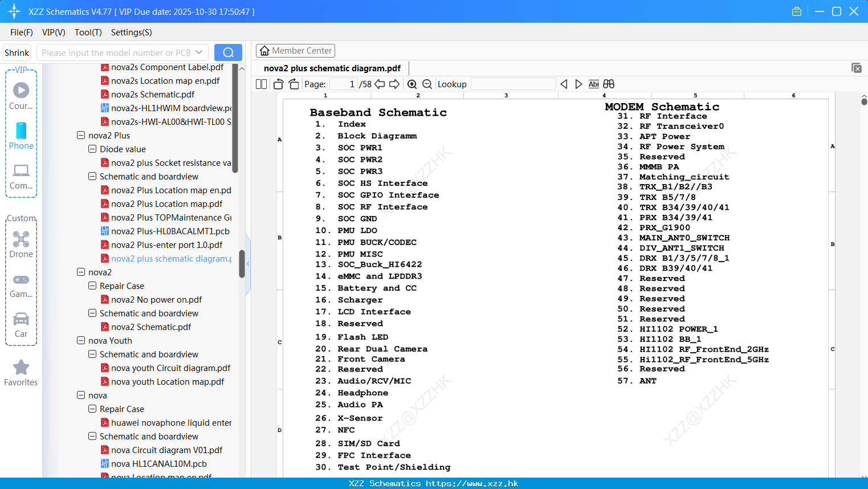The width and height of the screenshot is (868, 489).
Task: Rotate page clockwise
Action: pyautogui.click(x=294, y=84)
